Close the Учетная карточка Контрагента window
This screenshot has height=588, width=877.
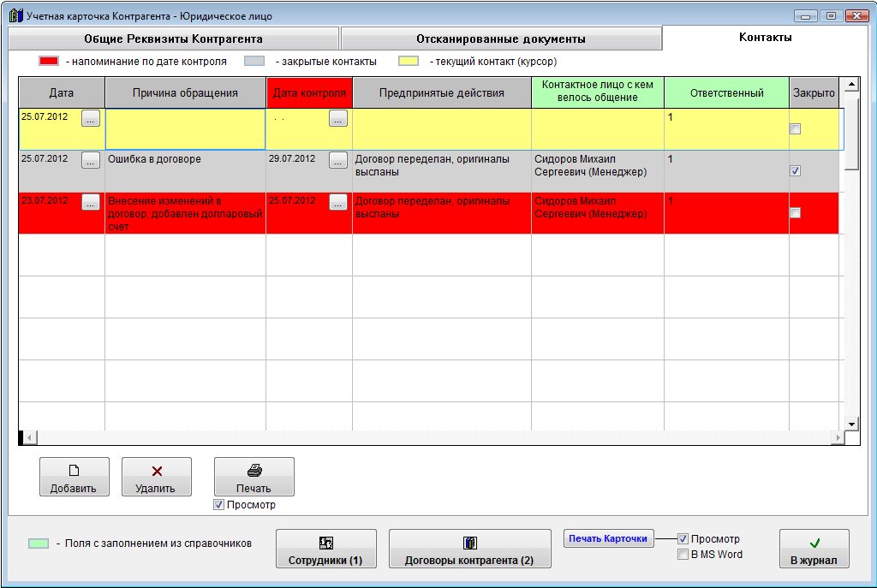coord(856,16)
